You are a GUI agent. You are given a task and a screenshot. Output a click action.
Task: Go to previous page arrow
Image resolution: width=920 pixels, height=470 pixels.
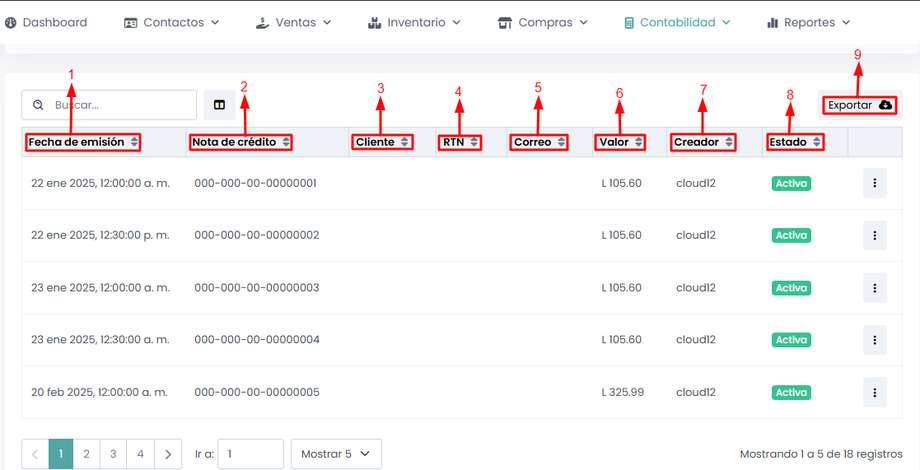35,454
